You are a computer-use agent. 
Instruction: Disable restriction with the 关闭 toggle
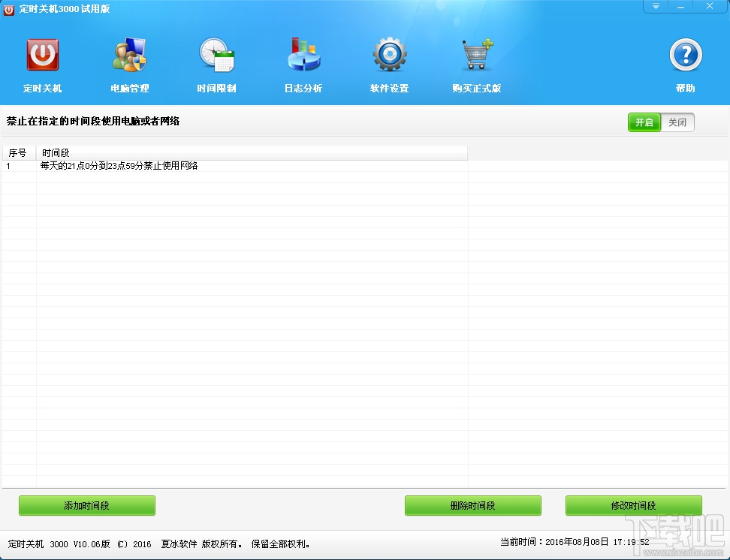pyautogui.click(x=677, y=122)
